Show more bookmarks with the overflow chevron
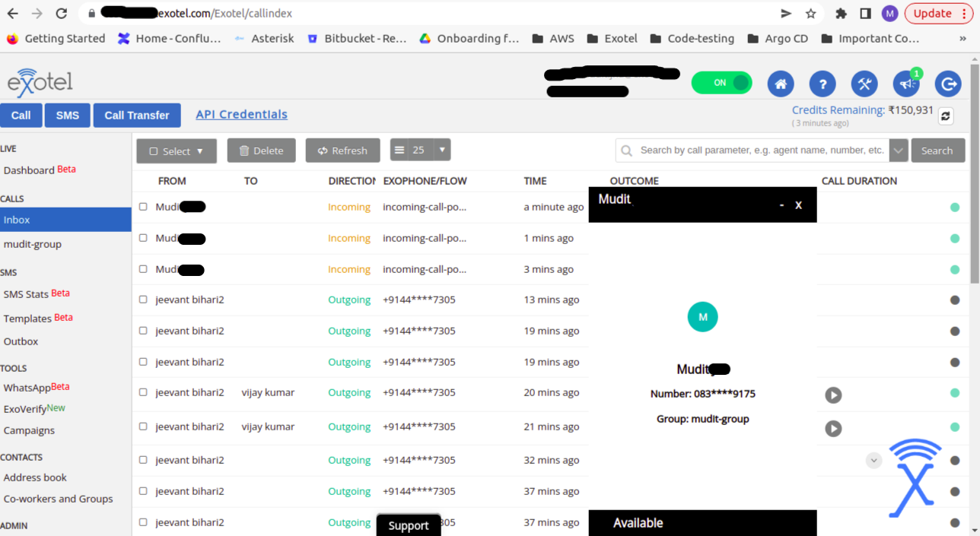 coord(963,39)
